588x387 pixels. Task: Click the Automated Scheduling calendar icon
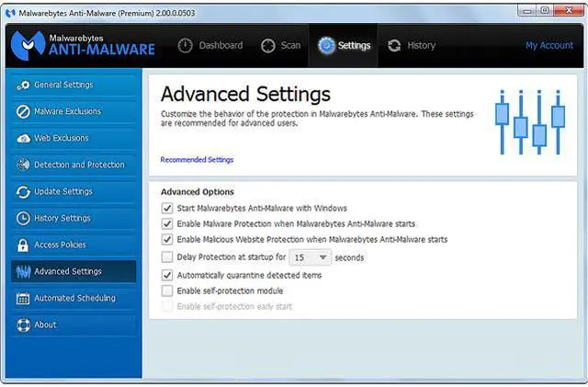pyautogui.click(x=23, y=299)
